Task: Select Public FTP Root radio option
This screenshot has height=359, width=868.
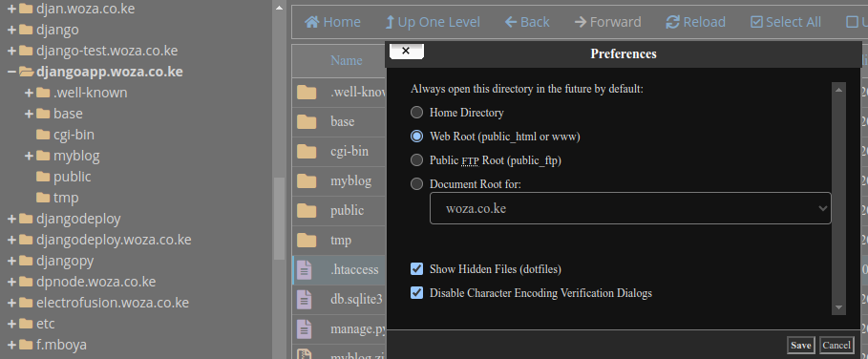Action: pos(417,160)
